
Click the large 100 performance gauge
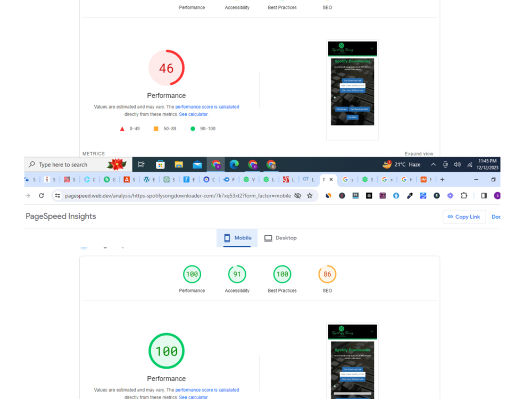[x=167, y=351]
